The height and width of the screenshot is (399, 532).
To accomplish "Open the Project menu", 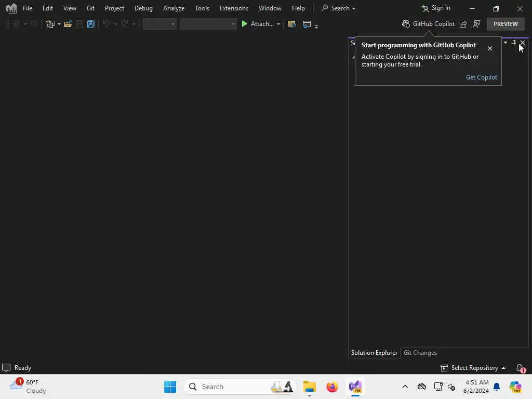I will (114, 8).
